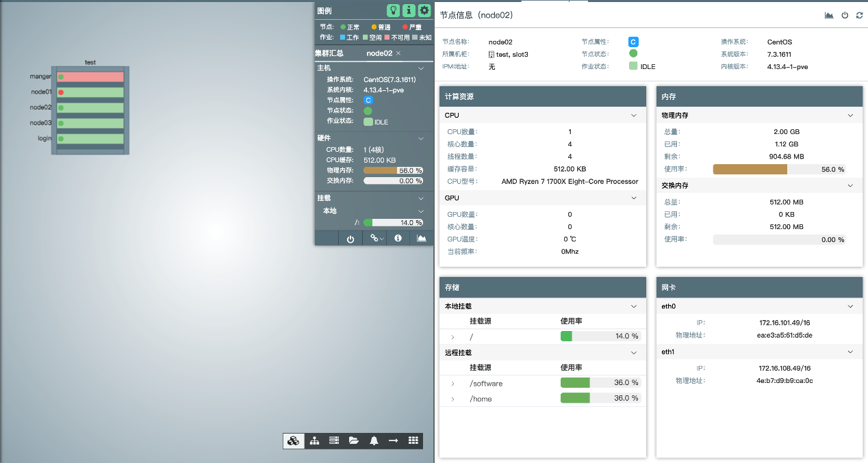The image size is (868, 463).
Task: Click the physical memory 56.0% usage bar
Action: [779, 169]
